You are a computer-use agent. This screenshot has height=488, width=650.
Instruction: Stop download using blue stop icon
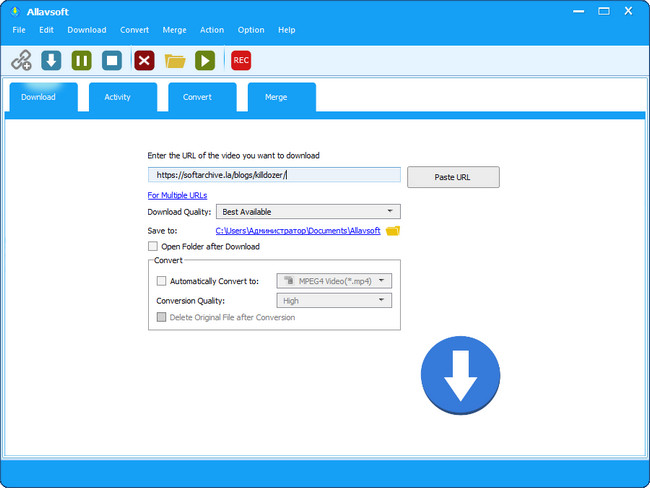112,61
